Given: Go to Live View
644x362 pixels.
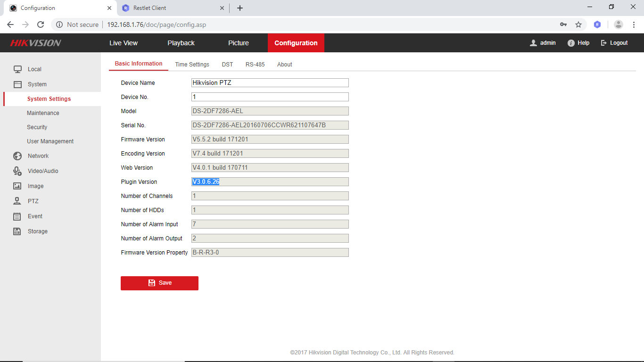Looking at the screenshot, I should click(x=123, y=42).
